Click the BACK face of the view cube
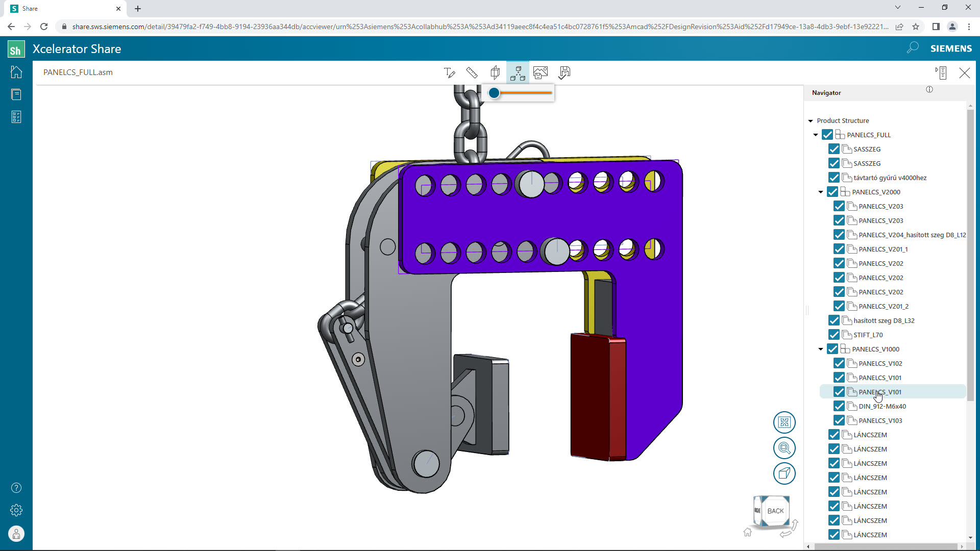 (x=775, y=511)
